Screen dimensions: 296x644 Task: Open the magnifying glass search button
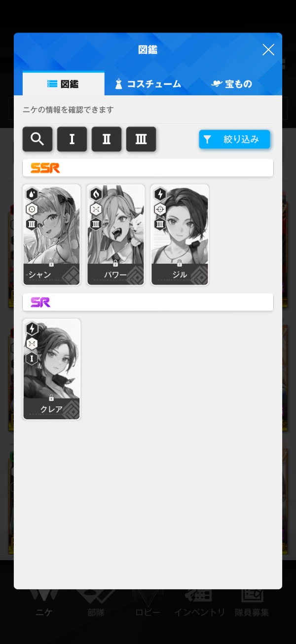pyautogui.click(x=37, y=139)
